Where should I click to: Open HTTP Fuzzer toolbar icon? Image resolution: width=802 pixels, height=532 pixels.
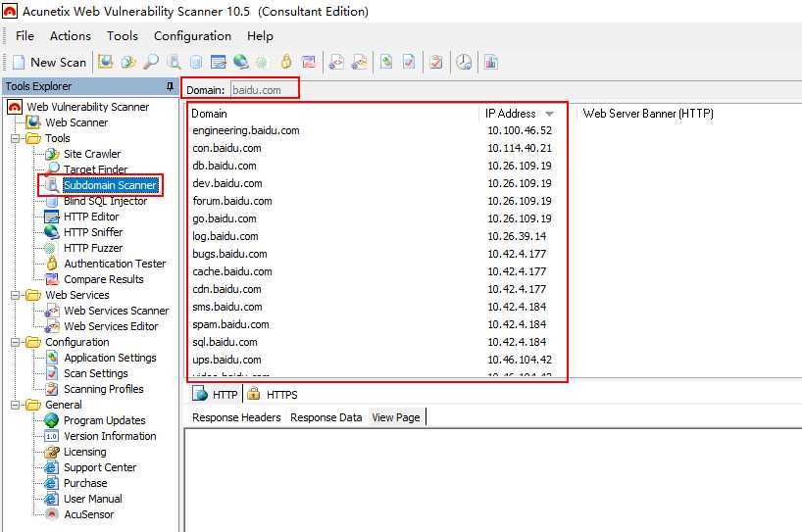(x=262, y=63)
